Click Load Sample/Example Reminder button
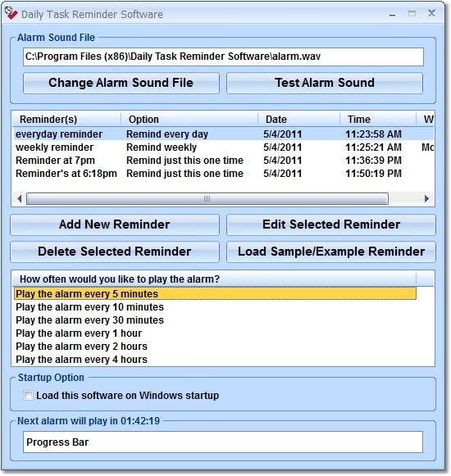Screen dimensions: 451x476 (331, 252)
